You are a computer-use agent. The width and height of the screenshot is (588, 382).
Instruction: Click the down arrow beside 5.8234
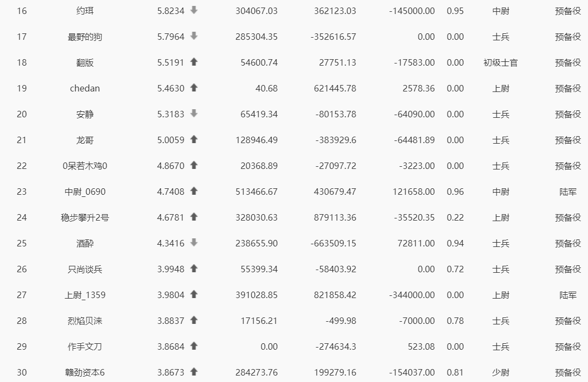194,10
